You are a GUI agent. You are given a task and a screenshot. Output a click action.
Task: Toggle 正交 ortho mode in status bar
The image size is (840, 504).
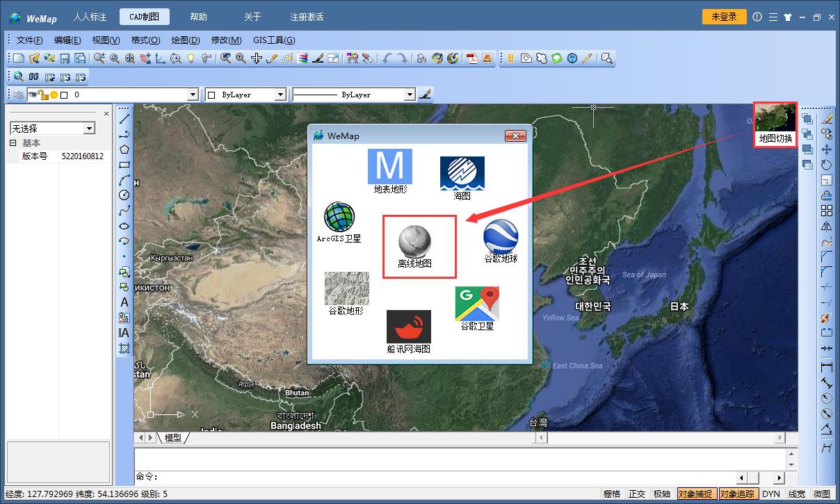pos(637,494)
